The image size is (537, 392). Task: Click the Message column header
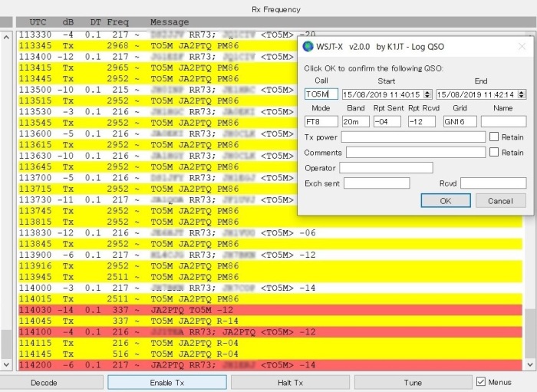coord(170,22)
